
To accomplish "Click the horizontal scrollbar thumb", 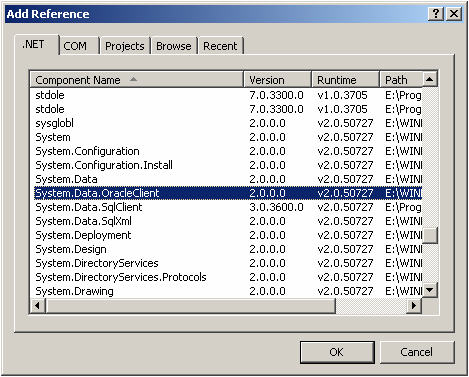I will 190,305.
